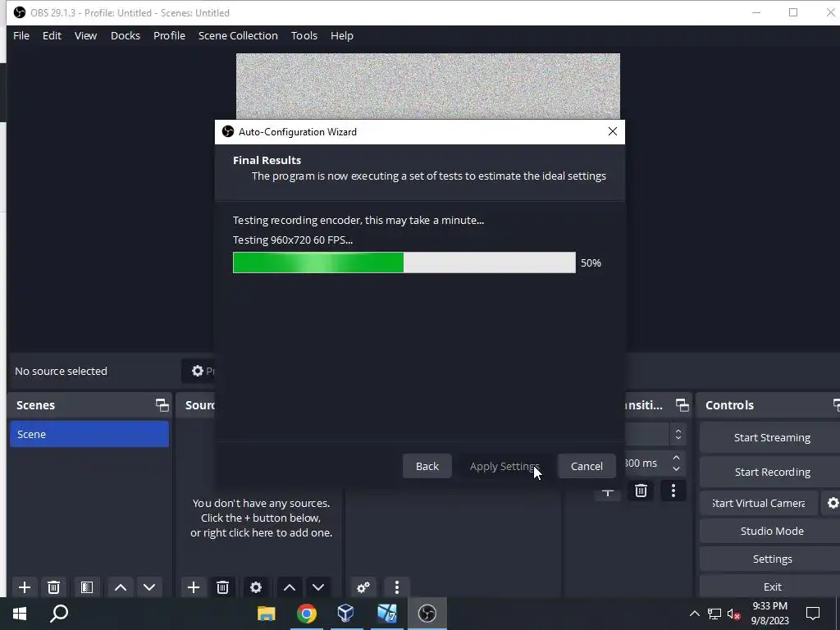Cancel the Auto-Configuration Wizard

click(x=587, y=466)
